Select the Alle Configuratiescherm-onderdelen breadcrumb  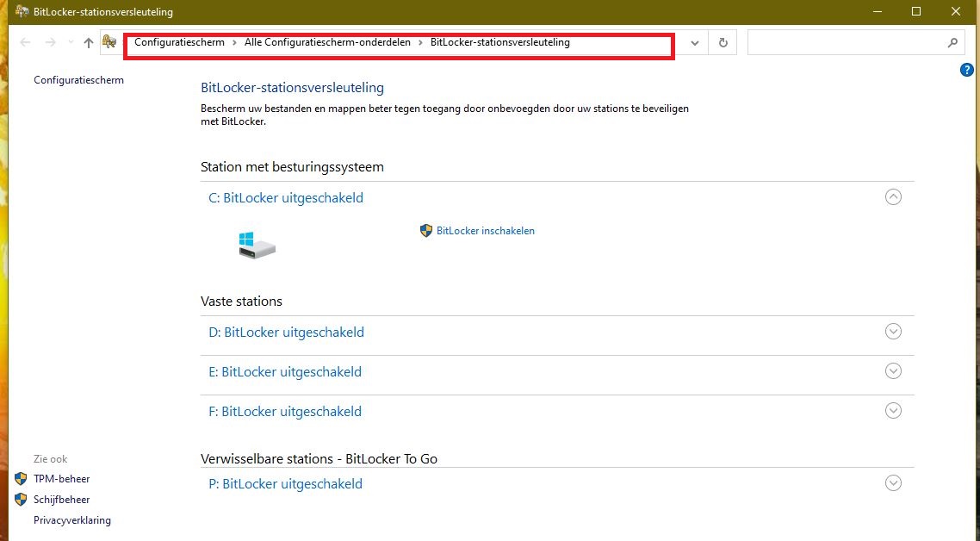pyautogui.click(x=327, y=42)
